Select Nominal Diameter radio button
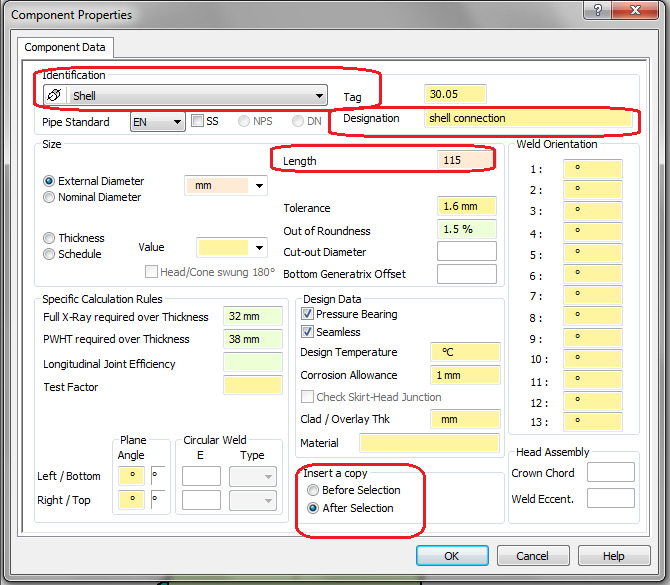Screen dimensions: 670x585 pos(49,197)
